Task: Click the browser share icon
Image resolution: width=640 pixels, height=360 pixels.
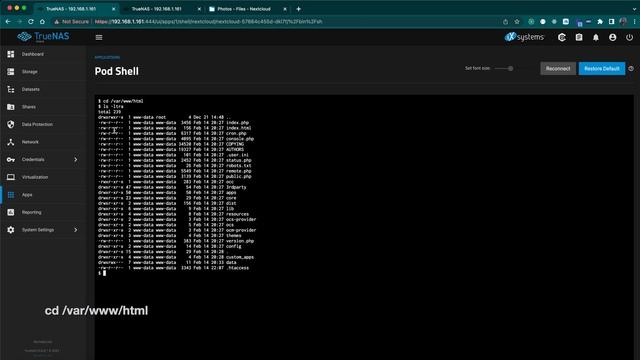Action: pos(505,22)
